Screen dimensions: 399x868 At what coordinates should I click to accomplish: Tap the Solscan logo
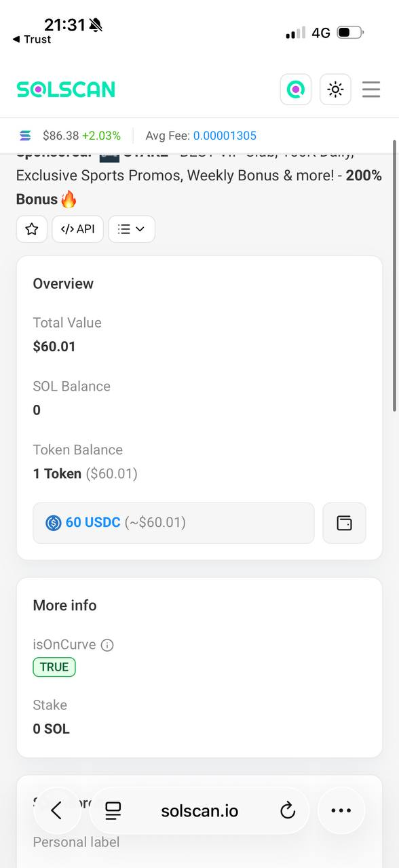click(66, 90)
